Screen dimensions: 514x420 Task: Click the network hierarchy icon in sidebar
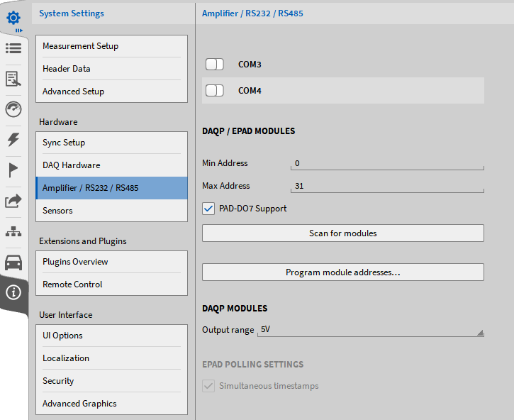click(x=13, y=232)
